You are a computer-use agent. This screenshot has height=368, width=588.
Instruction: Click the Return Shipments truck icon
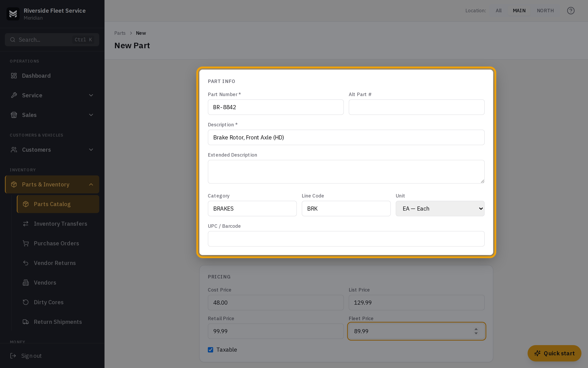click(26, 322)
